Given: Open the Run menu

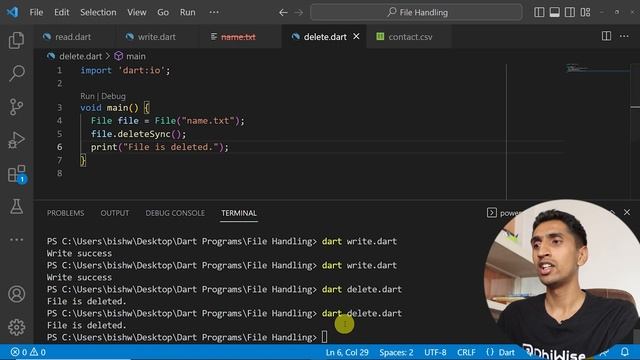Looking at the screenshot, I should (187, 12).
